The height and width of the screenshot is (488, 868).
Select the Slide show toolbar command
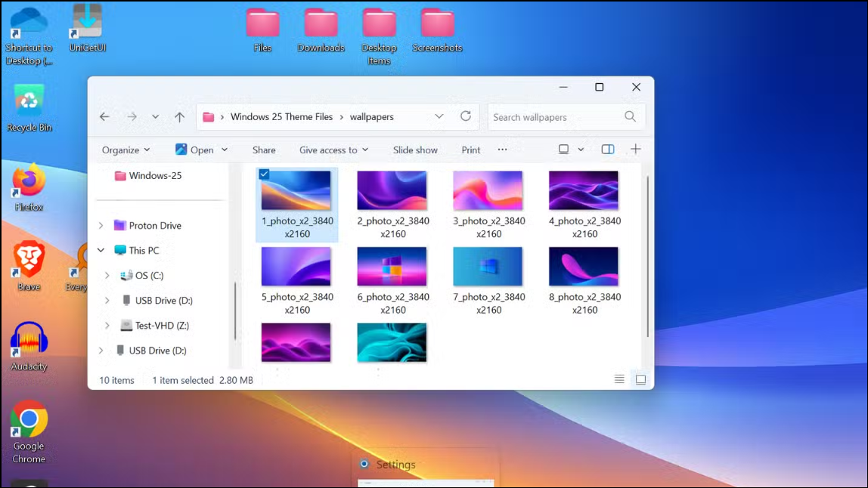[415, 150]
